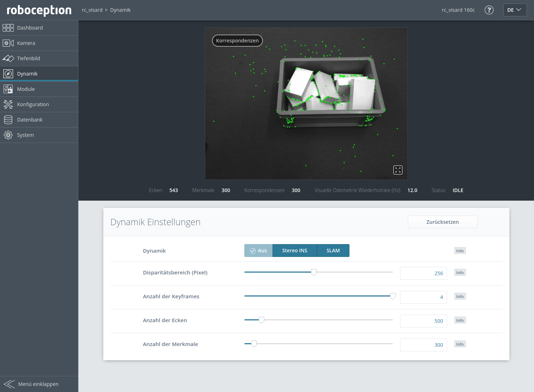
Task: Open the Datenbank section icon
Action: click(8, 119)
